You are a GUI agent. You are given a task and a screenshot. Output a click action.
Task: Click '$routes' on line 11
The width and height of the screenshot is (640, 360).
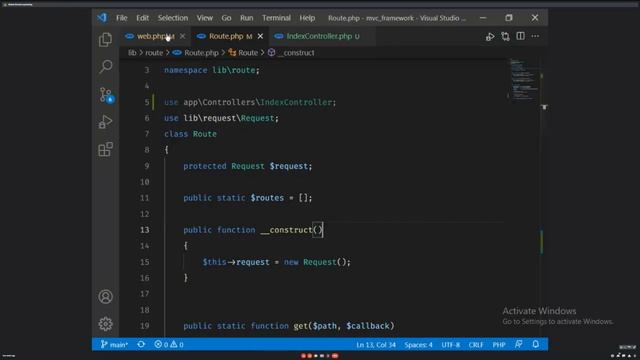[267, 198]
